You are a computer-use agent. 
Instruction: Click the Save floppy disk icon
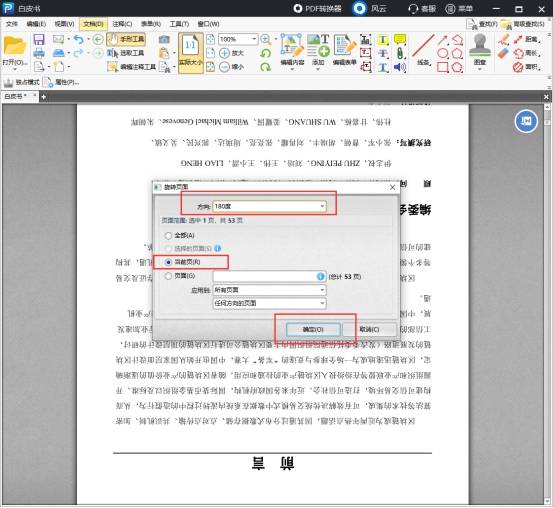click(x=39, y=39)
